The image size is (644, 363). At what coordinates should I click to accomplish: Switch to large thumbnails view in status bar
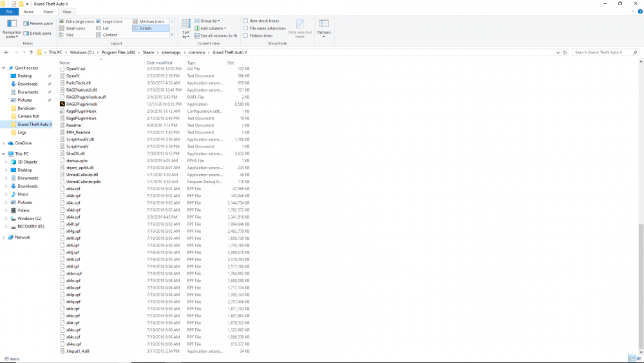click(639, 359)
